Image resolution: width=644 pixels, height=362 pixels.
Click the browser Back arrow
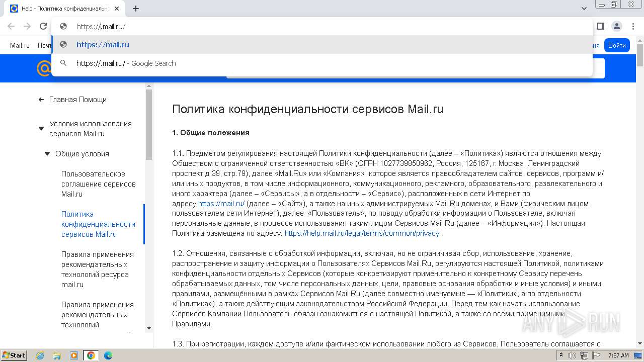click(x=11, y=26)
